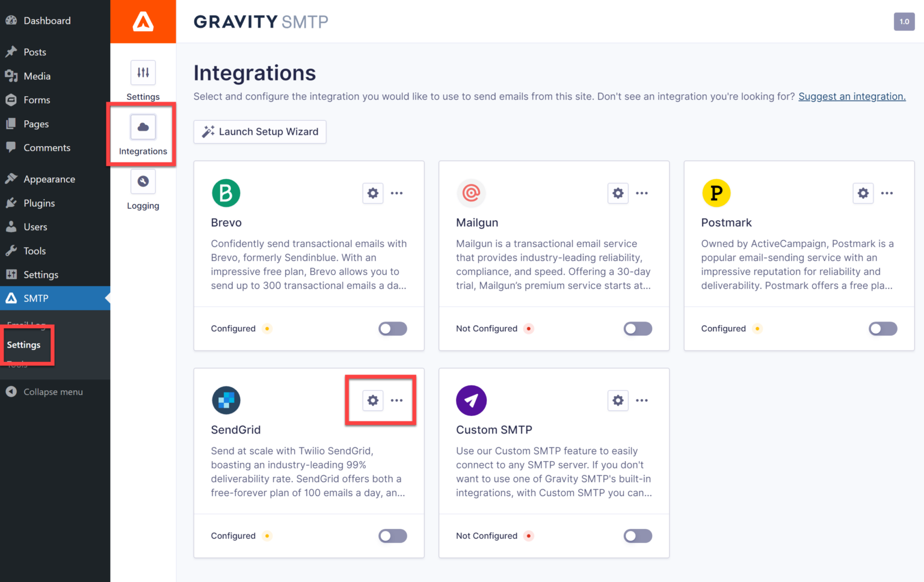
Task: Enable the Brevo integration toggle
Action: click(x=392, y=328)
